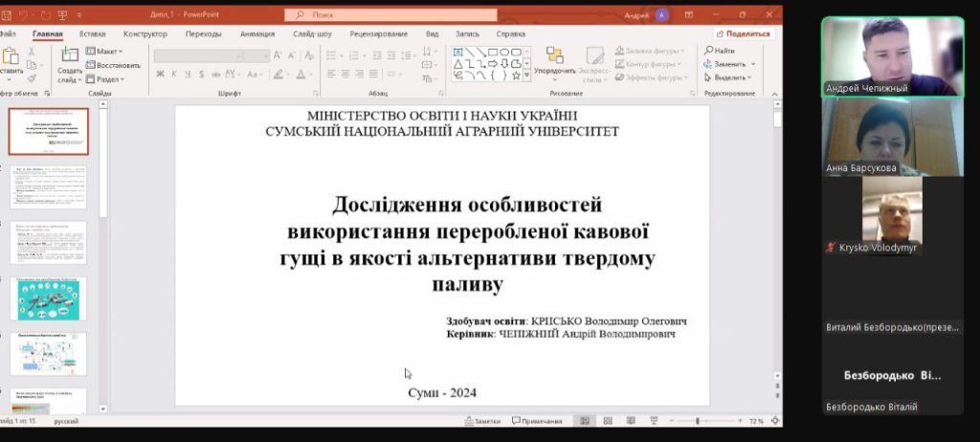Increase font size with the A icon
Viewport: 980px width, 442px height.
tap(277, 55)
